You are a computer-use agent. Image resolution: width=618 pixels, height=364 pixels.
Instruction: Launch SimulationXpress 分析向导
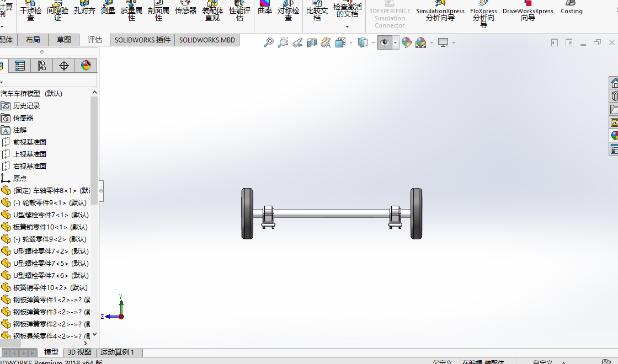point(440,11)
